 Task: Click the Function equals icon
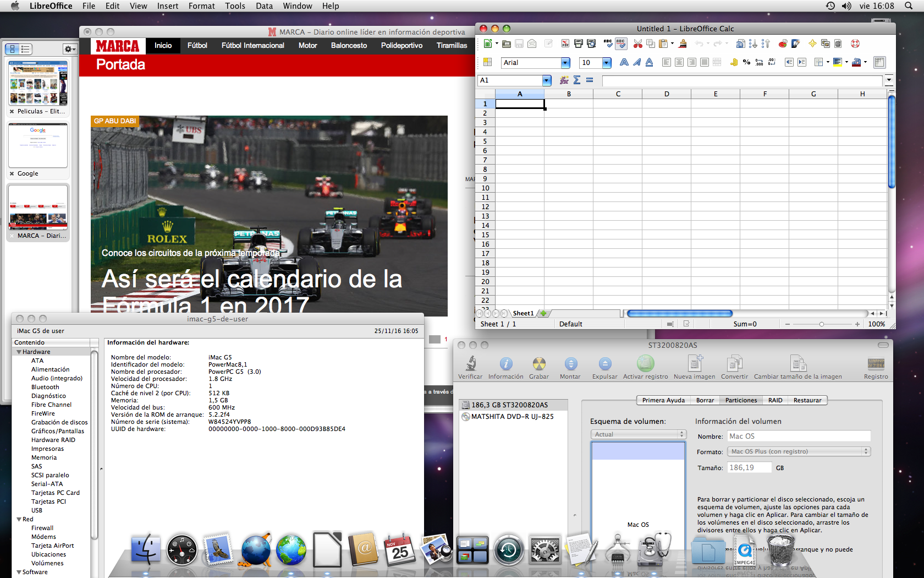(x=590, y=80)
